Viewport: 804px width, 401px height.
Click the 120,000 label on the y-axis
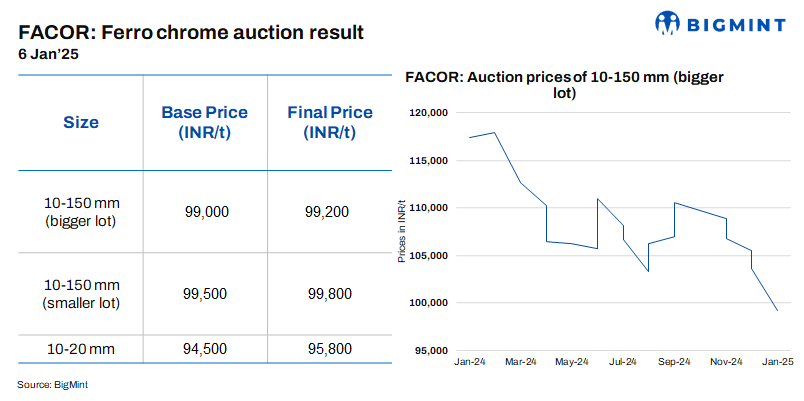pyautogui.click(x=431, y=113)
